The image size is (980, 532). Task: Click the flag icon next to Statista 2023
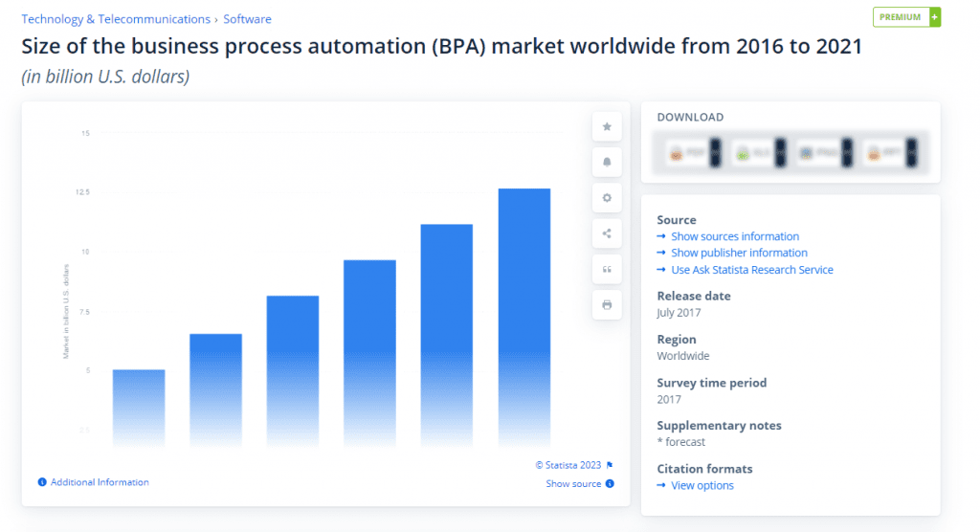610,465
